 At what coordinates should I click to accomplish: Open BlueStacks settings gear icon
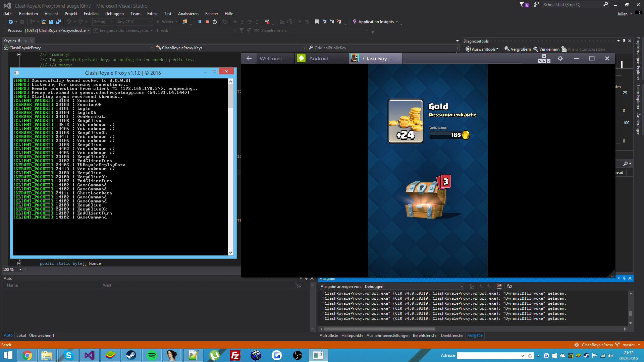560,58
